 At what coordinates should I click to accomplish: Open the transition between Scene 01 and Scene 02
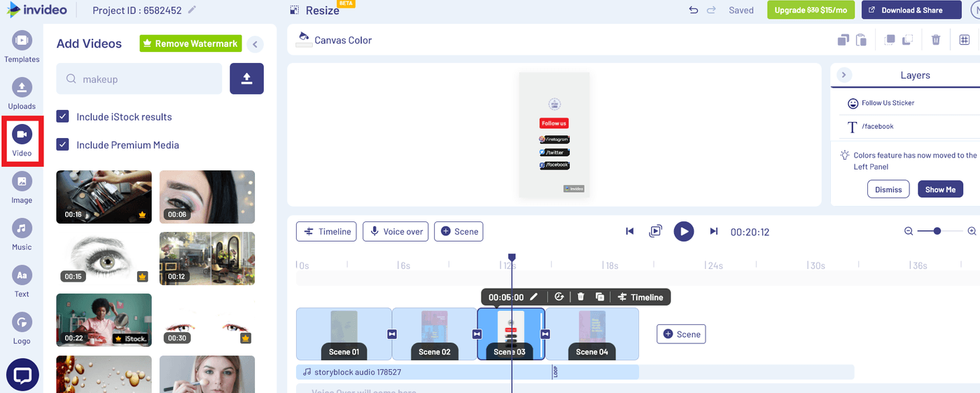click(392, 334)
